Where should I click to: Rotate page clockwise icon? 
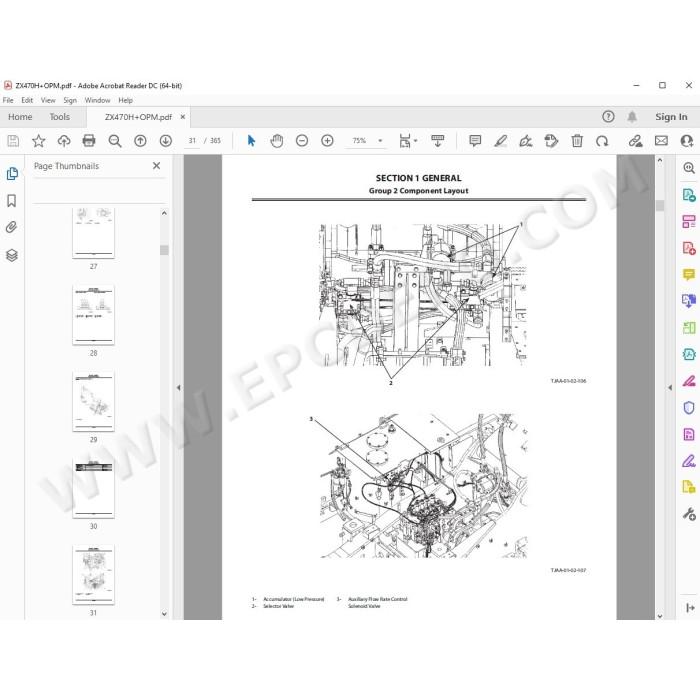coord(602,141)
